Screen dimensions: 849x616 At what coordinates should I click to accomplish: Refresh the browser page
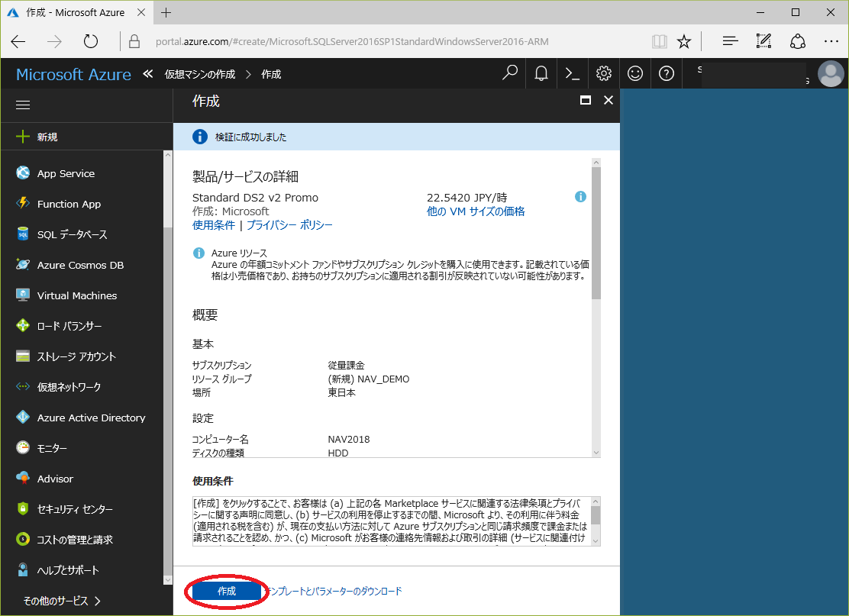[x=91, y=42]
